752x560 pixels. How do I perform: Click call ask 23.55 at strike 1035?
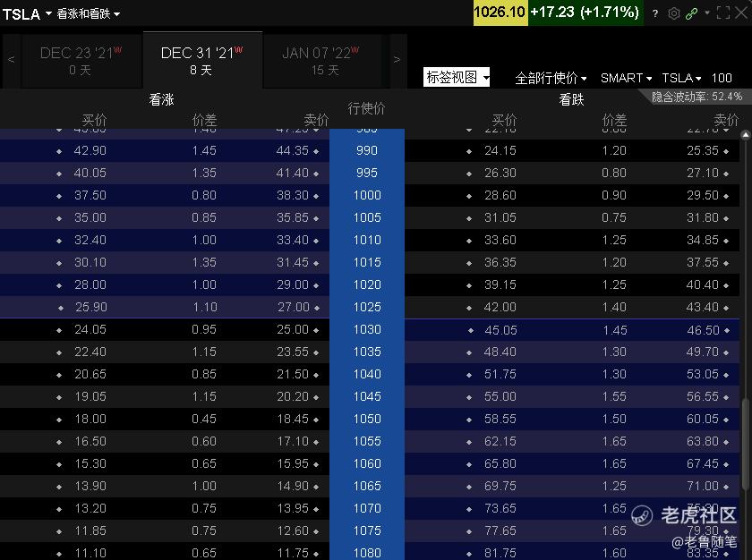(293, 352)
